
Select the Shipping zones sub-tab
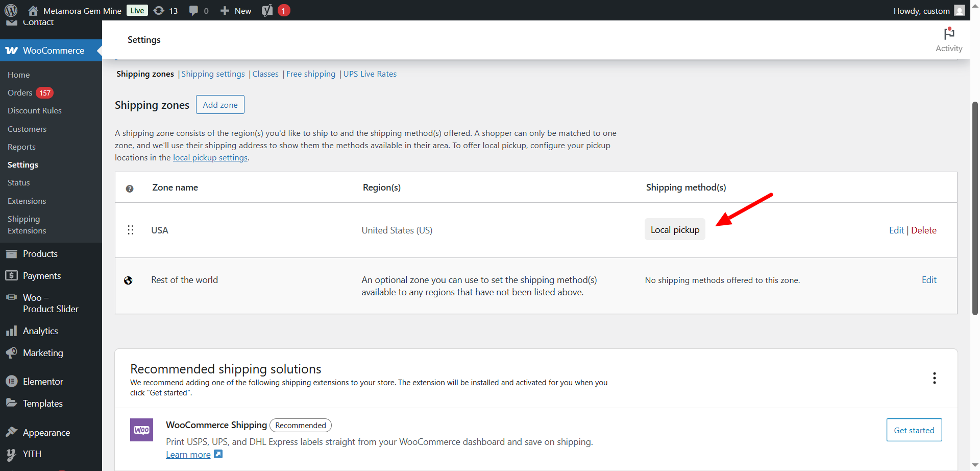point(145,74)
